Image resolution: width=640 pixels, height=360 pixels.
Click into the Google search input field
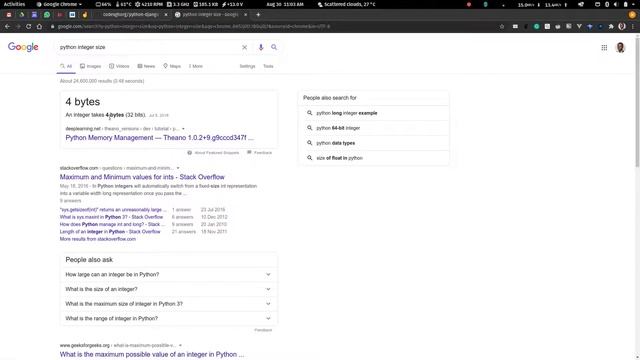148,47
